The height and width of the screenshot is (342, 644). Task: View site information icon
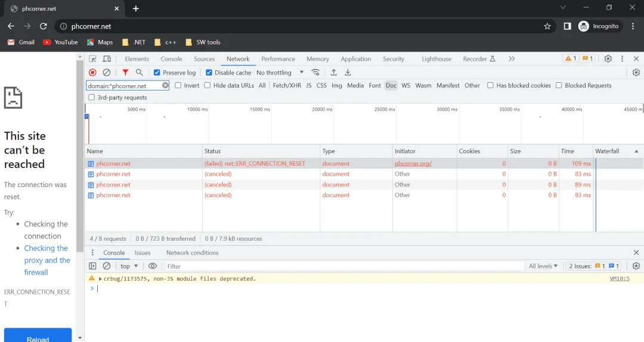63,26
